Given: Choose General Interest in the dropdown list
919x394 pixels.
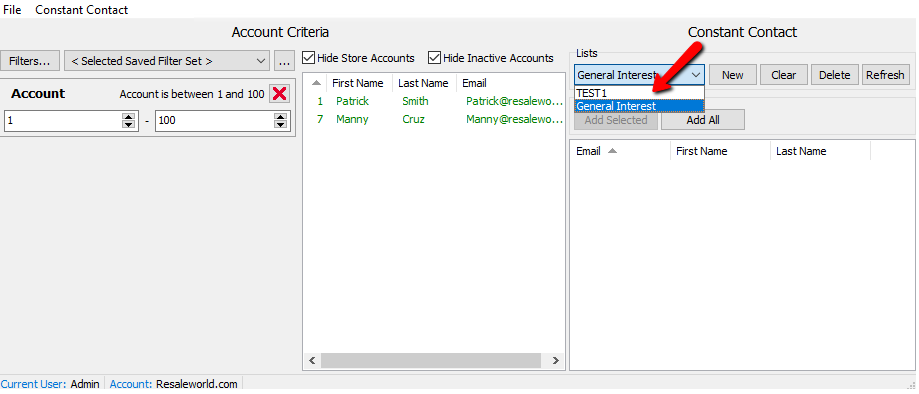Looking at the screenshot, I should pos(639,106).
